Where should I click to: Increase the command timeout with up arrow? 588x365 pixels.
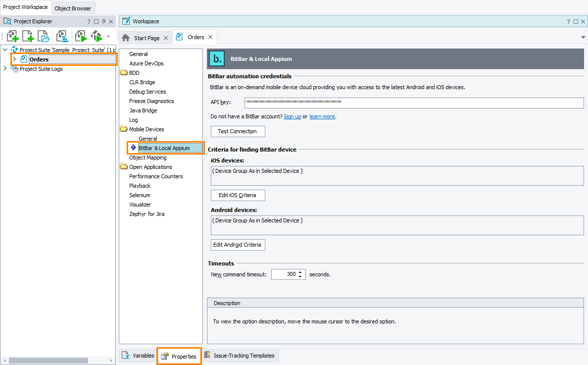click(300, 272)
